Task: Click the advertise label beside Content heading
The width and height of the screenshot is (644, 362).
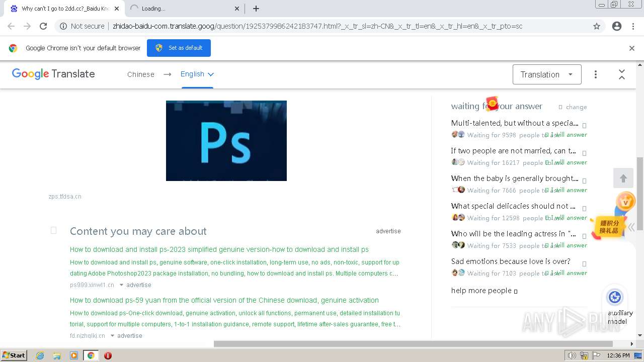Action: point(388,231)
